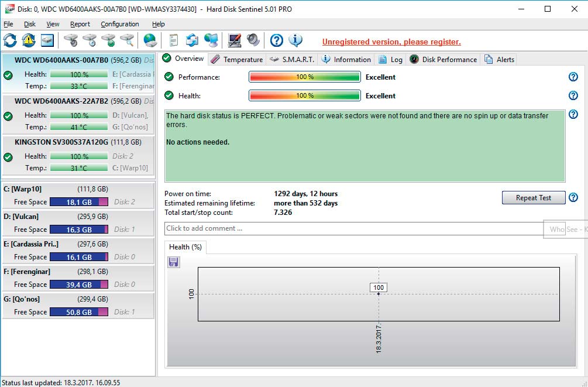Click the disk with magnifier toolbar icon
The height and width of the screenshot is (387, 588).
(x=127, y=40)
